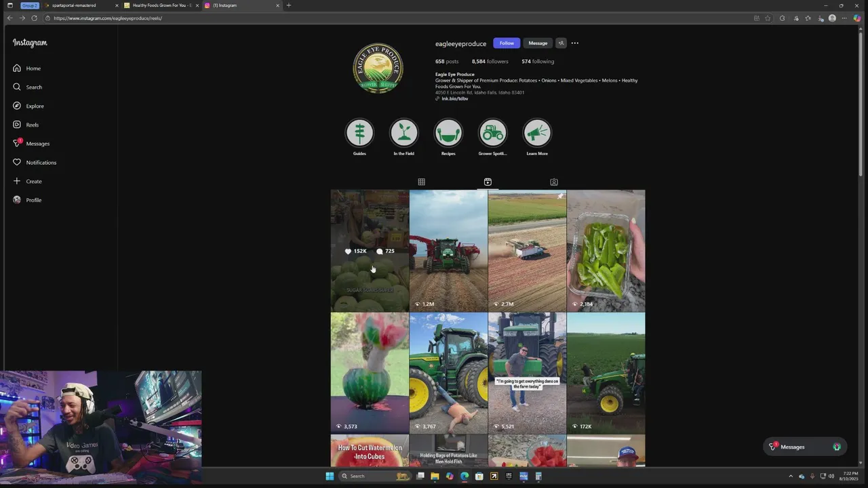Image resolution: width=868 pixels, height=488 pixels.
Task: Open the floating Messages button
Action: pos(805,447)
